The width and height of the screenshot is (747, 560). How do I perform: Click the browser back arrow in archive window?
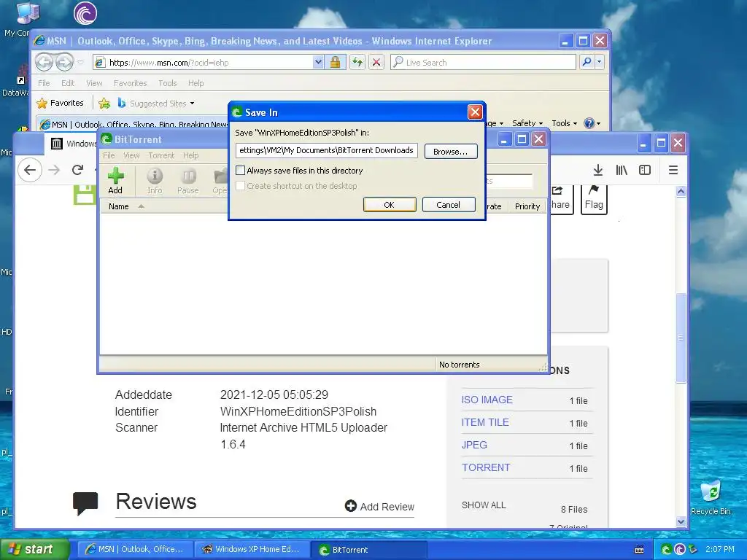29,170
